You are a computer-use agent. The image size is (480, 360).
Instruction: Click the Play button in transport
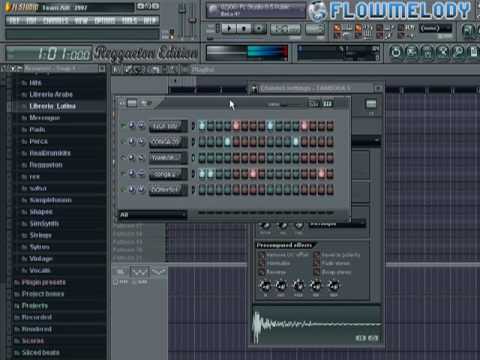coord(229,29)
